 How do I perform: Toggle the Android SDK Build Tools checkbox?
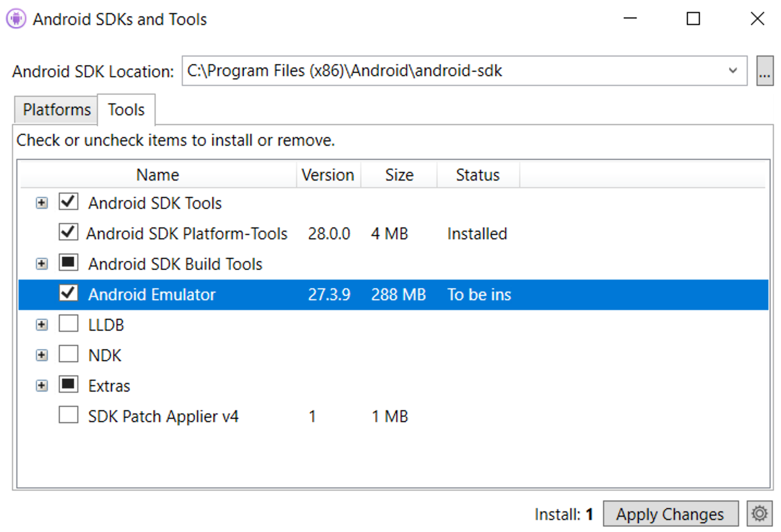click(x=69, y=263)
